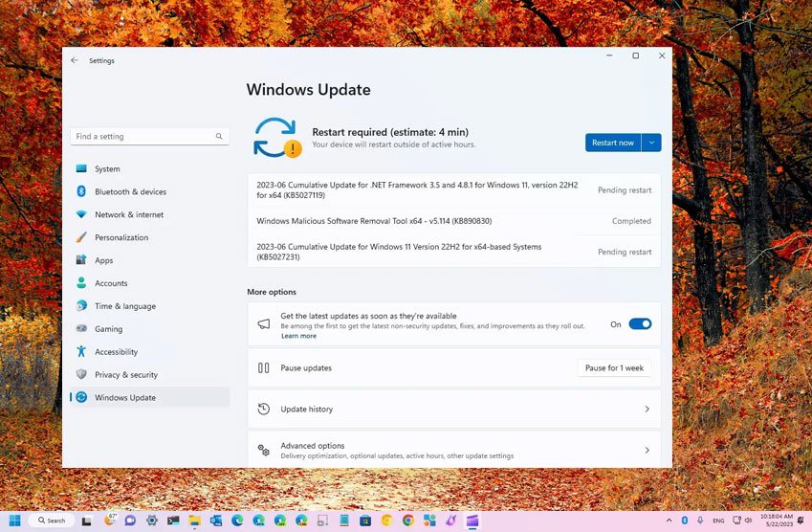
Task: Open the Advanced options page
Action: click(x=453, y=450)
